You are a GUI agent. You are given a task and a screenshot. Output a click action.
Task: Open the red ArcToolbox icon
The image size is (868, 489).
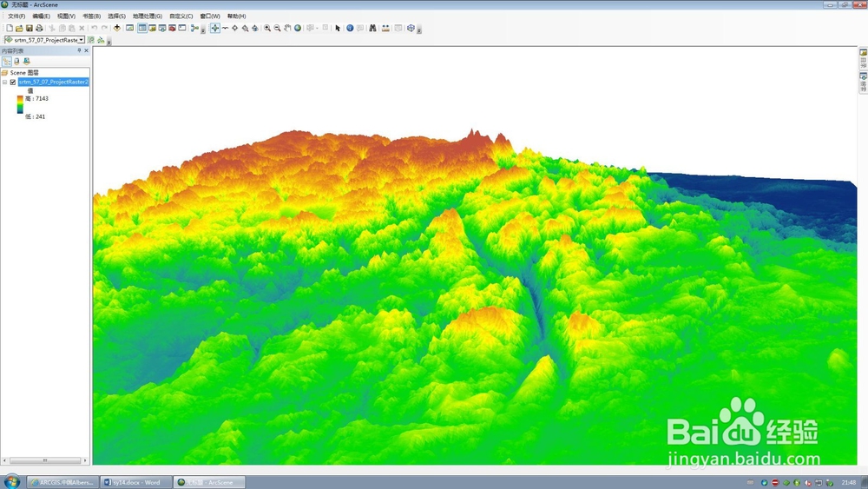point(172,28)
